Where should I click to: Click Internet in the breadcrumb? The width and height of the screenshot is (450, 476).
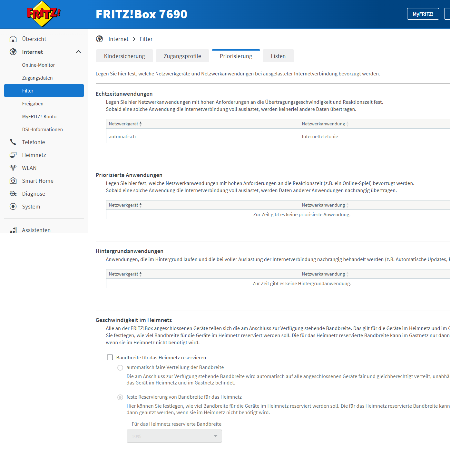pos(118,39)
